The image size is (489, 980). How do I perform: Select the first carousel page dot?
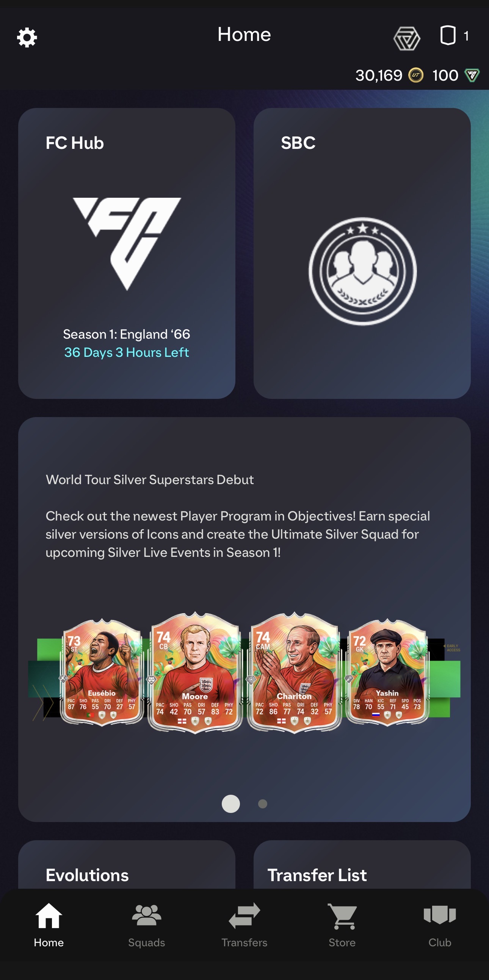click(x=230, y=804)
